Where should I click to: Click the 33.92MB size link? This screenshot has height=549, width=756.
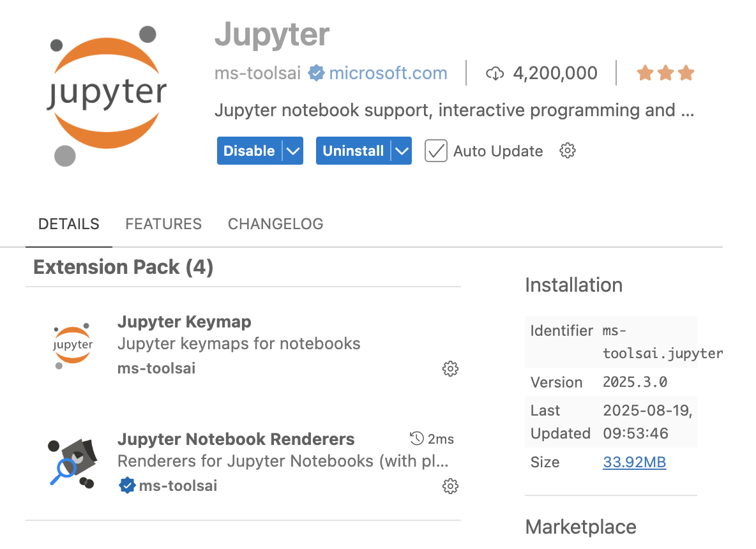[634, 462]
